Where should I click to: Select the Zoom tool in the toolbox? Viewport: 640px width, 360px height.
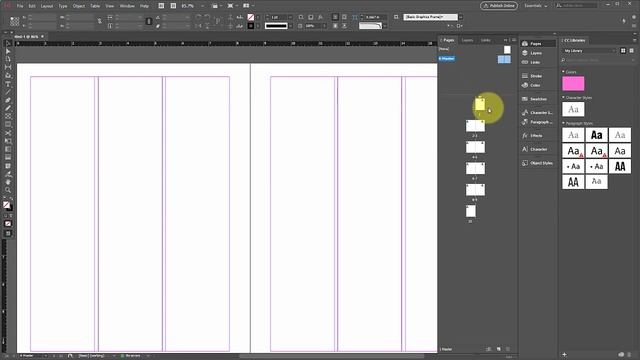[8, 190]
